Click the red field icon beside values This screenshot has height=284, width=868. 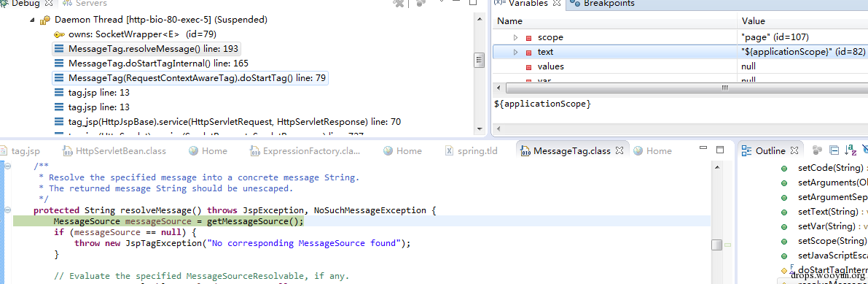pyautogui.click(x=528, y=66)
